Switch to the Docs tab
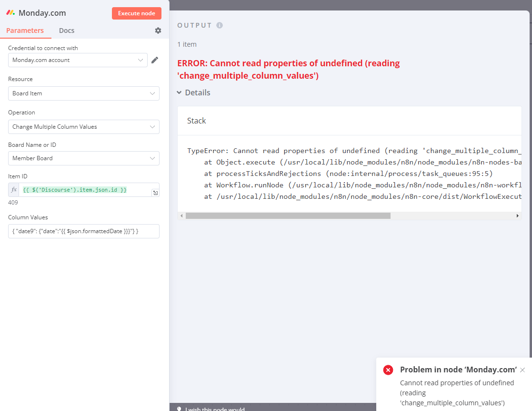 (x=66, y=30)
